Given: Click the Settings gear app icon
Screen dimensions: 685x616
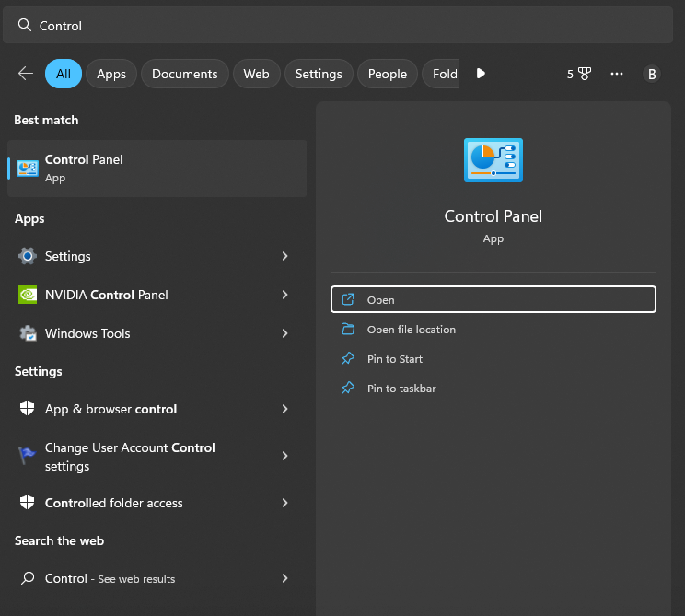Looking at the screenshot, I should [28, 256].
